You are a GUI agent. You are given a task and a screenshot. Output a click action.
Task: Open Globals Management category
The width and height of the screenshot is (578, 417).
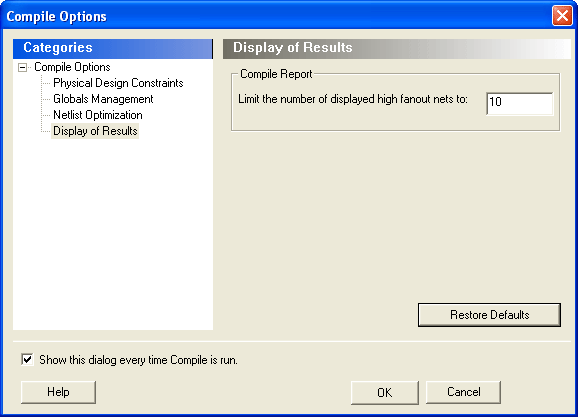coord(103,99)
